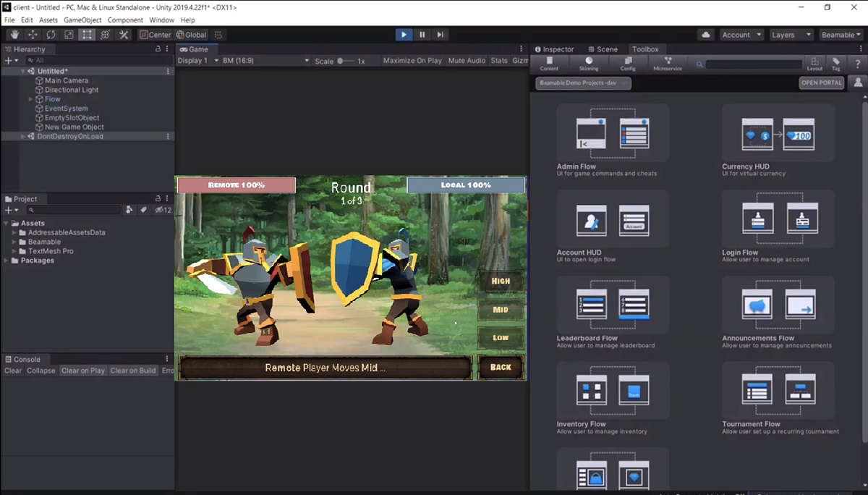Select the Rotate tool
Screen dimensions: 868x495
coord(51,35)
